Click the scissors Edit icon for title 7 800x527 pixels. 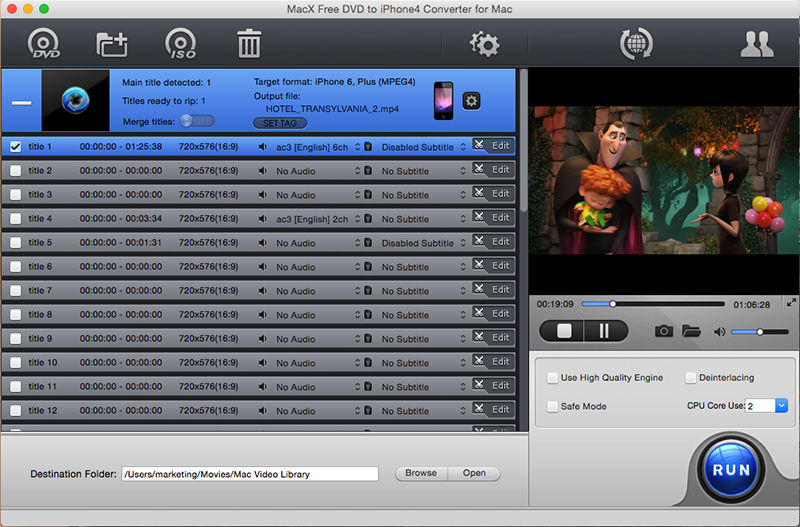478,289
